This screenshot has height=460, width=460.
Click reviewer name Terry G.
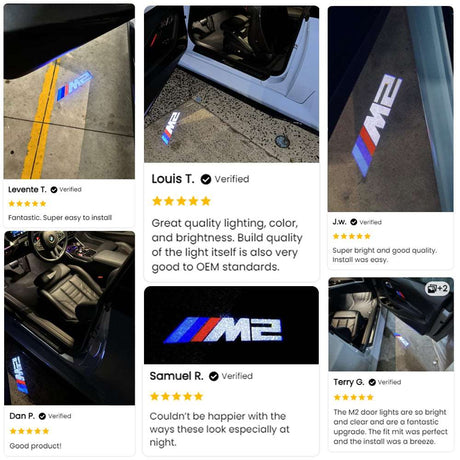(349, 382)
